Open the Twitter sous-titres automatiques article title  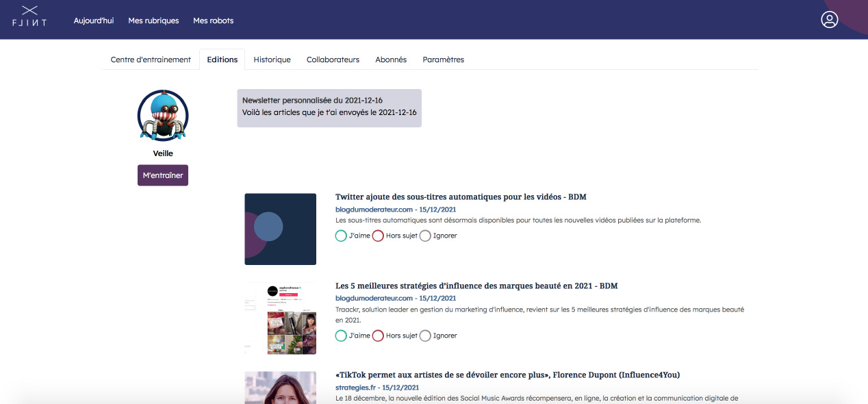tap(461, 197)
